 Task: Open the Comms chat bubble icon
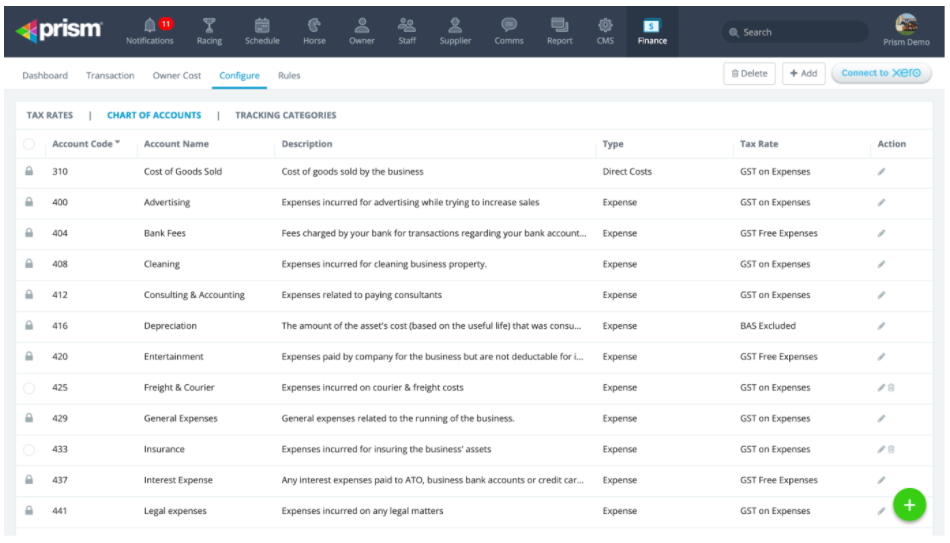tap(508, 25)
